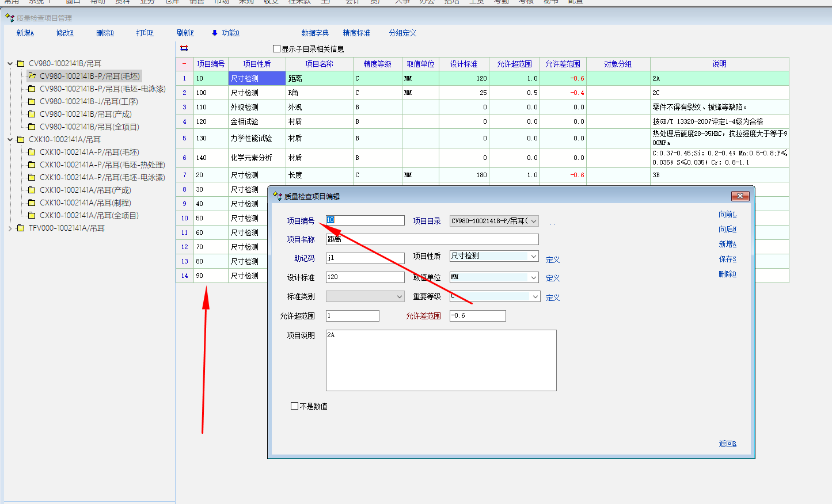
Task: Click the 质量检查项目编辑 dialog title icon
Action: pyautogui.click(x=278, y=196)
